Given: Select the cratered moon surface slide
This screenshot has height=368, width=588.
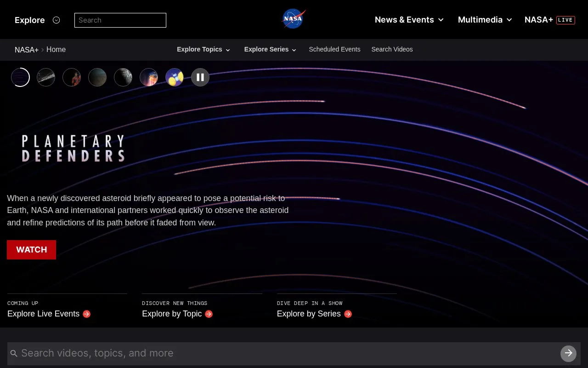Looking at the screenshot, I should [123, 77].
